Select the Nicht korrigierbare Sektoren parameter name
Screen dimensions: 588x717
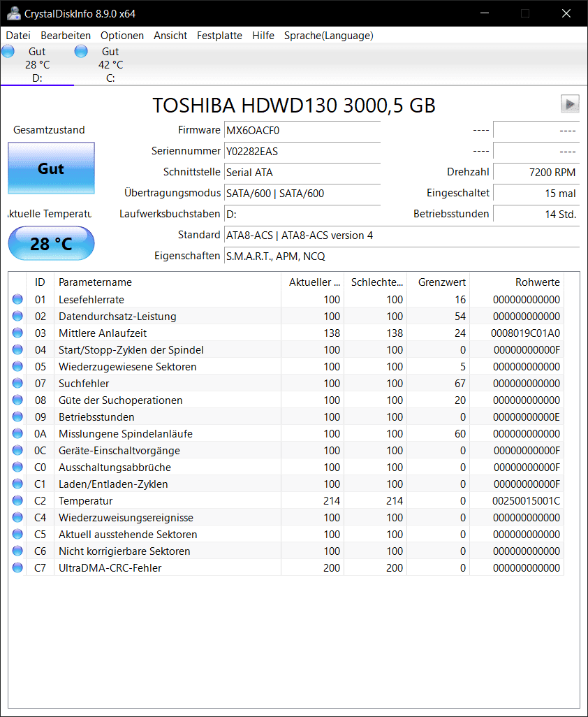tap(124, 551)
